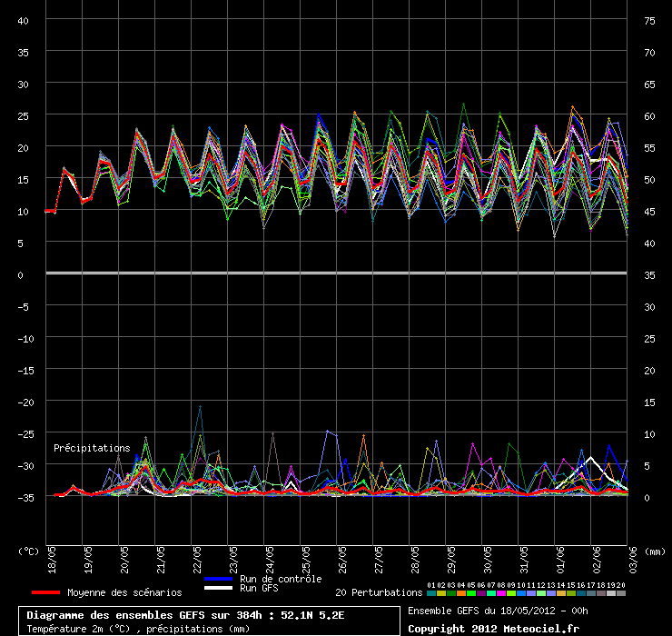This screenshot has width=672, height=636.
Task: Click the Précipitations label in the chart
Action: coord(92,448)
